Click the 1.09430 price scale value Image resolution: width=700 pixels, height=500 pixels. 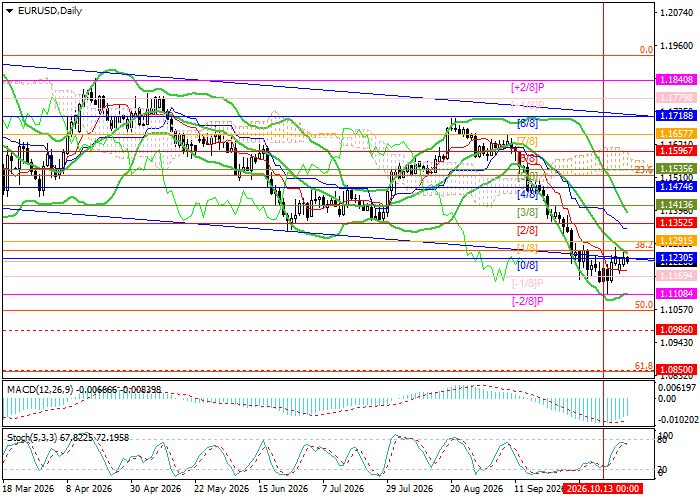(x=676, y=343)
